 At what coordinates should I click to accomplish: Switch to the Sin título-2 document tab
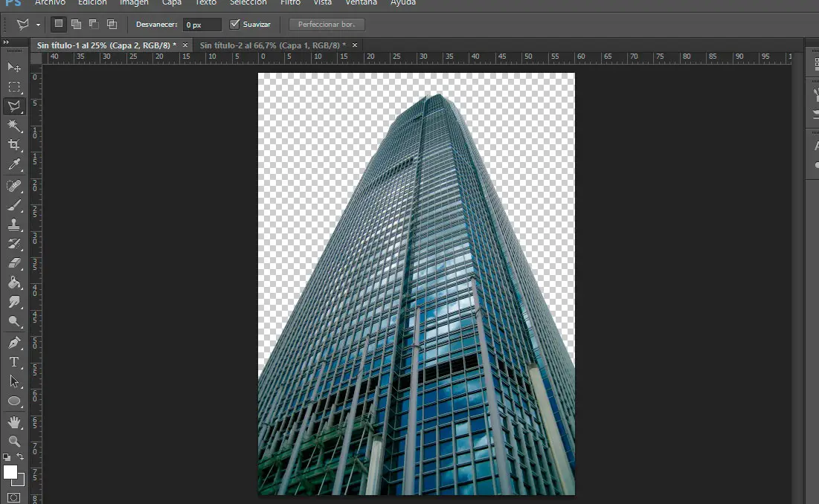click(273, 45)
